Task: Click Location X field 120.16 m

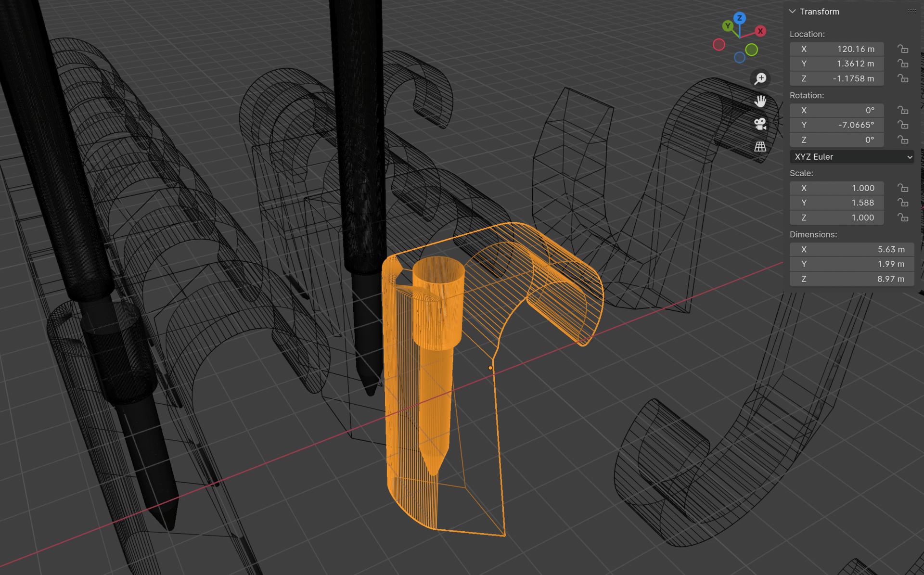Action: (836, 49)
